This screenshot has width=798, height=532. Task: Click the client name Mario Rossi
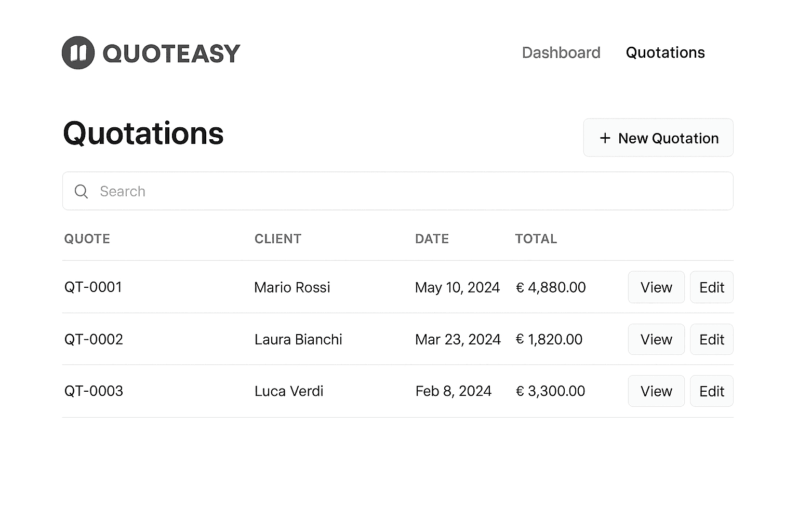click(x=292, y=287)
